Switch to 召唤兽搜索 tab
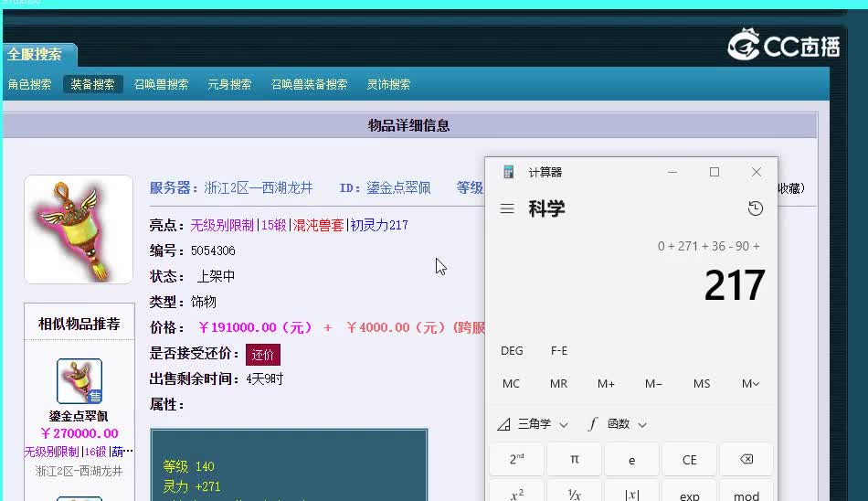868x501 pixels. click(x=161, y=84)
